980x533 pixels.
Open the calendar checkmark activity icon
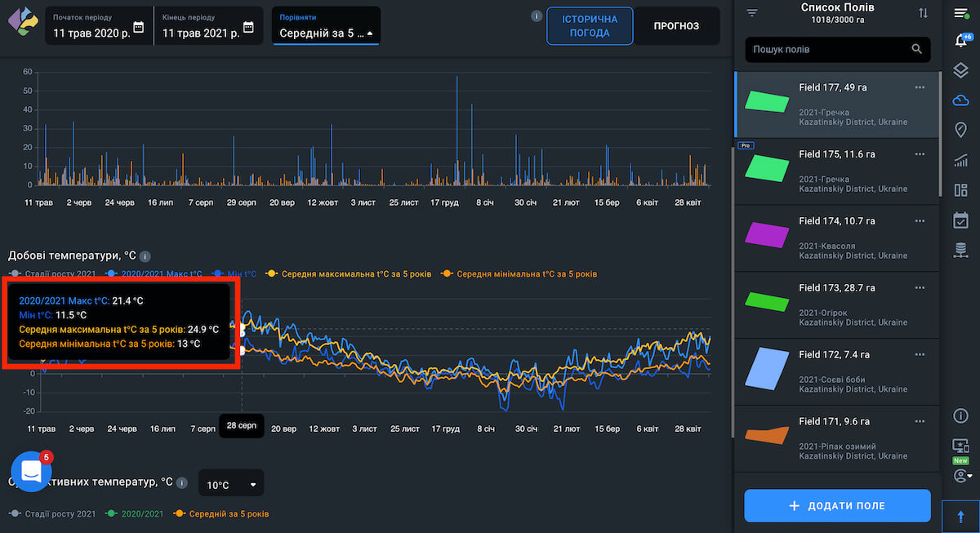[960, 220]
